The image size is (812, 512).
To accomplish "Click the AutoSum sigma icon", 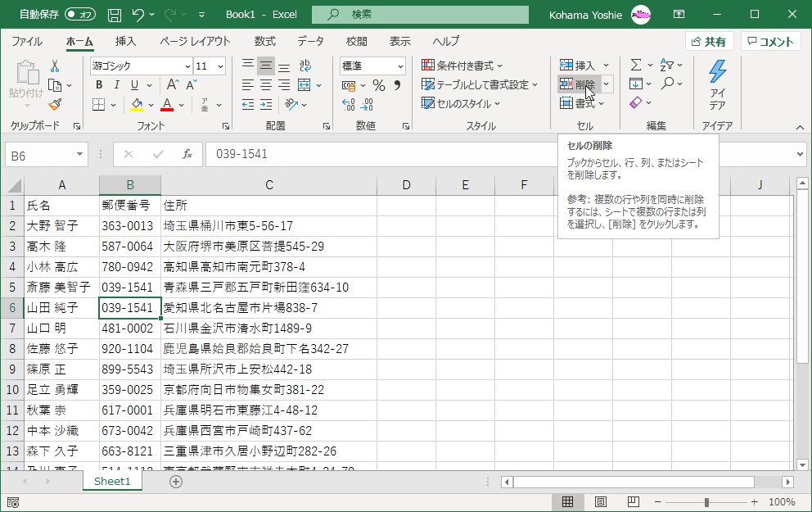I will point(635,66).
